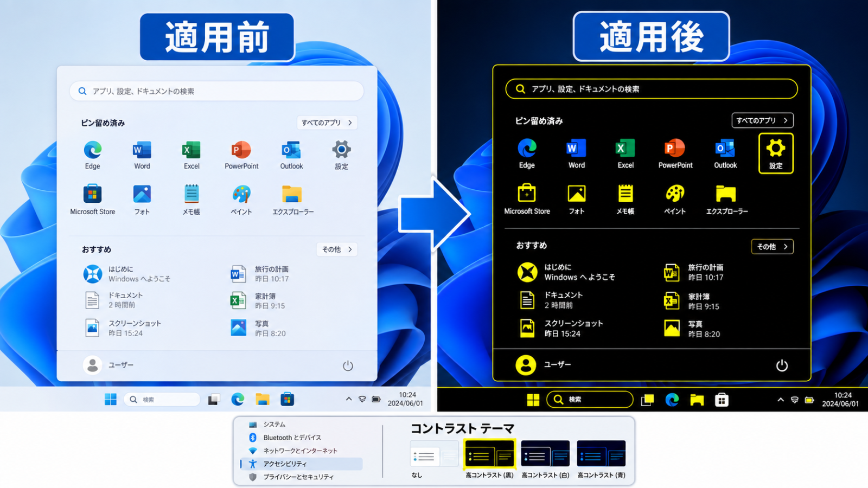
Task: Launch Excel in the light Start menu
Action: 192,155
